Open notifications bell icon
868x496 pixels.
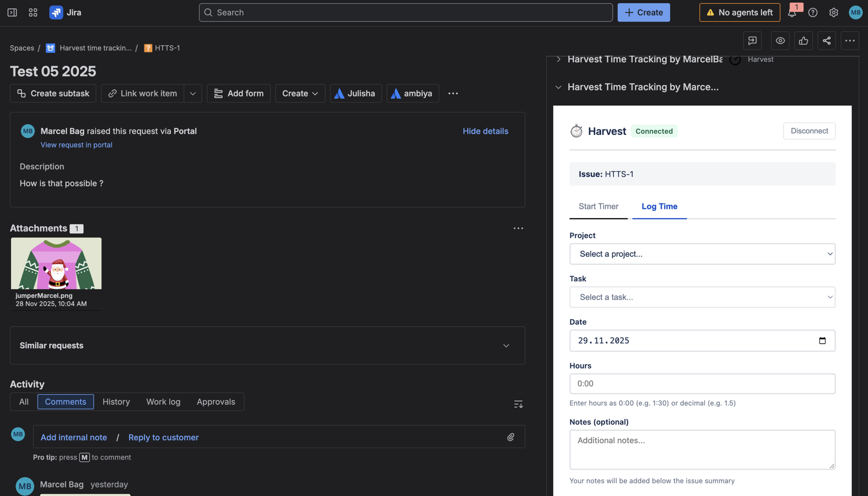point(792,12)
